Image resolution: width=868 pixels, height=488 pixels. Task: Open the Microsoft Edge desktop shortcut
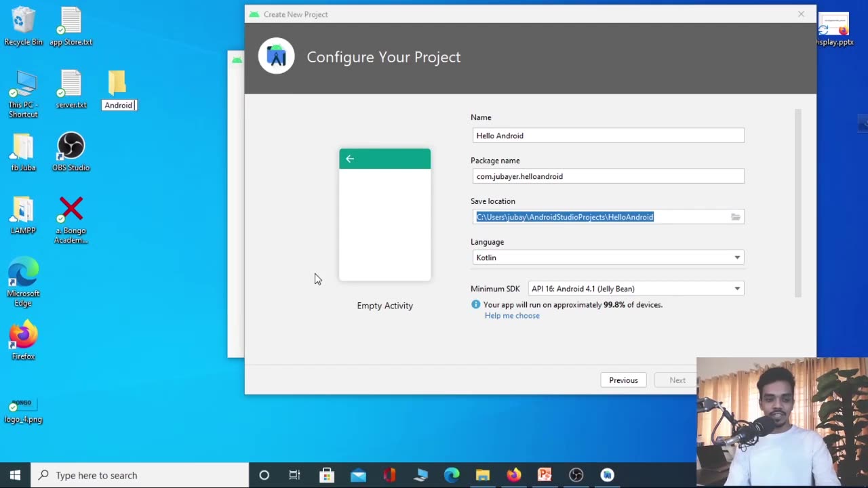coord(23,283)
